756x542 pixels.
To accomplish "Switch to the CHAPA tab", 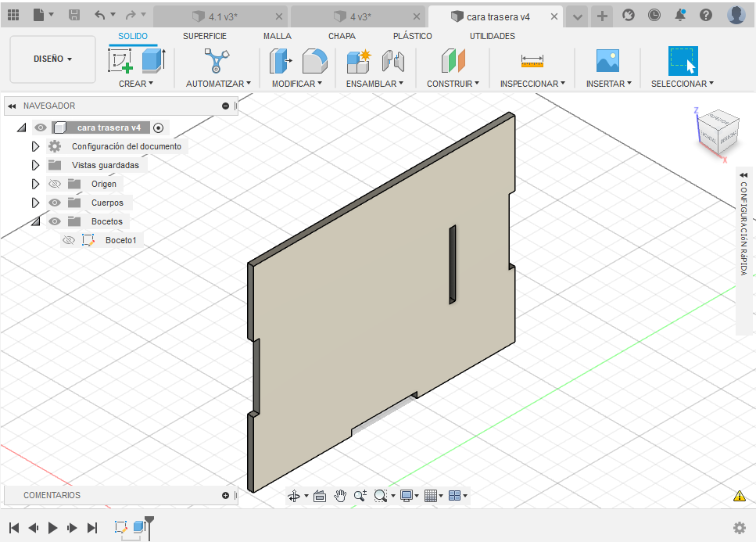I will coord(342,36).
